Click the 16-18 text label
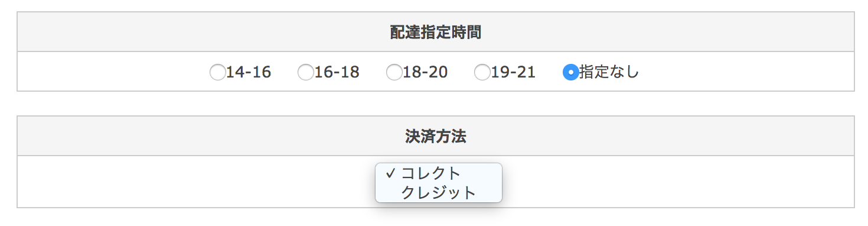Viewport: 868px width, 226px height. tap(337, 72)
